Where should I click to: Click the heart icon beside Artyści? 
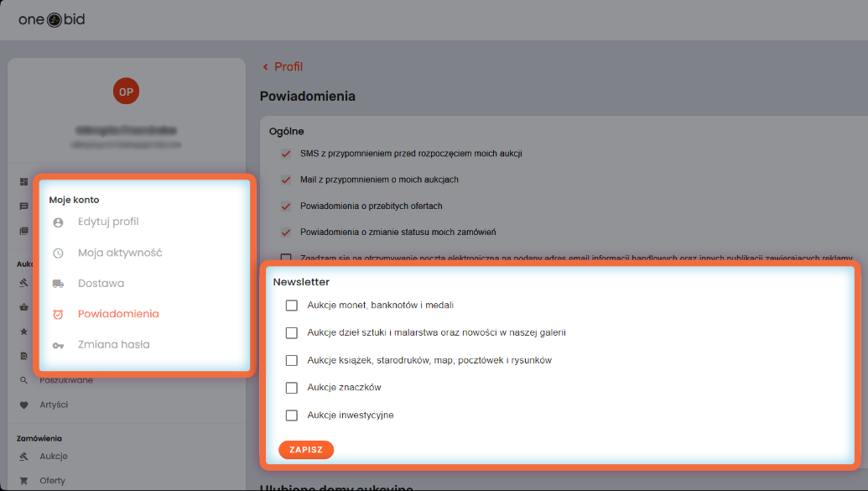(x=23, y=405)
